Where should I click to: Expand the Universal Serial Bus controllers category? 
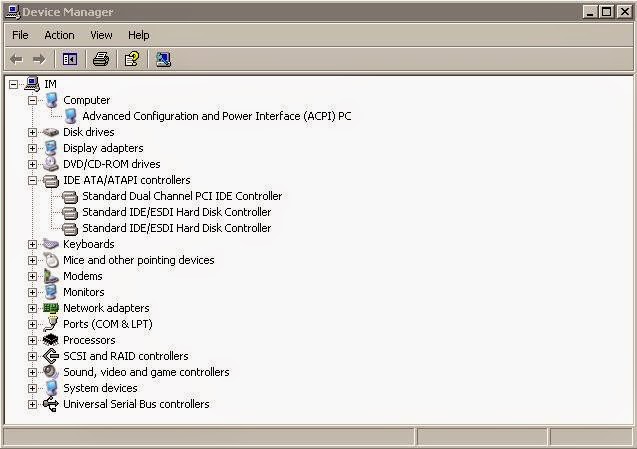(x=32, y=404)
